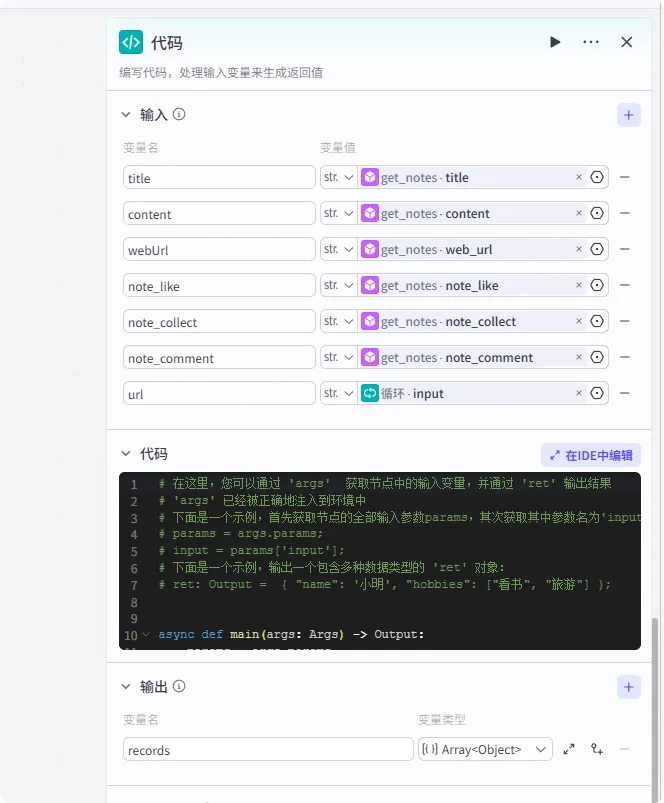The image size is (664, 803).
Task: Open variable selector for note_like row
Action: click(597, 285)
